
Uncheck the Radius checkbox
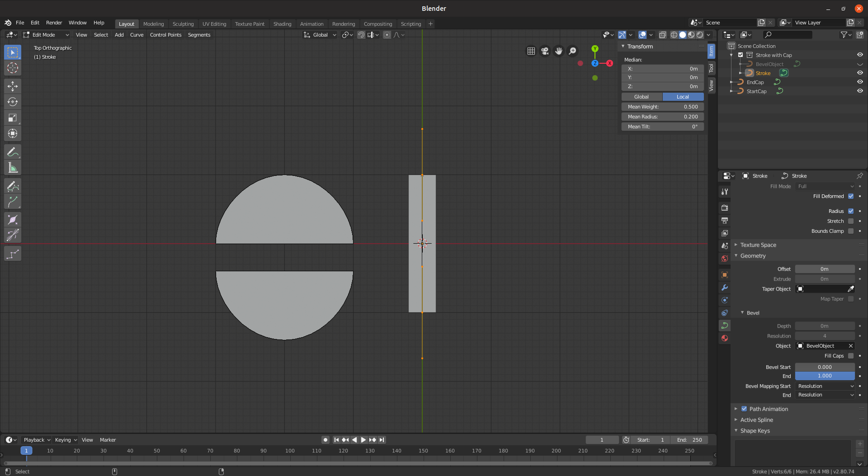point(851,211)
